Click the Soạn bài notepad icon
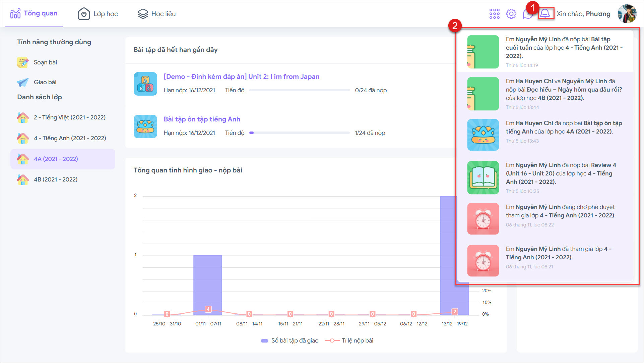The width and height of the screenshot is (644, 363). [23, 62]
